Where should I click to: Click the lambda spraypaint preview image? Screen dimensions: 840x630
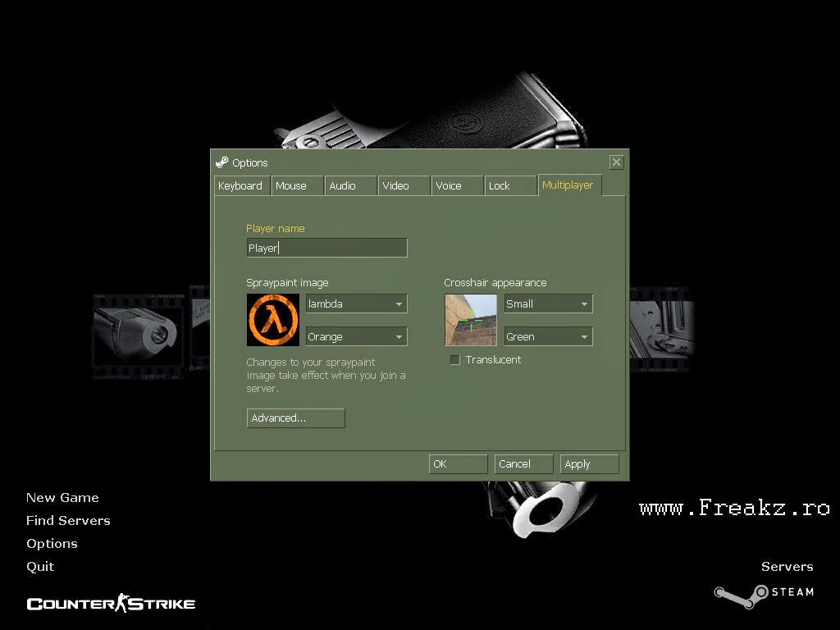(273, 320)
